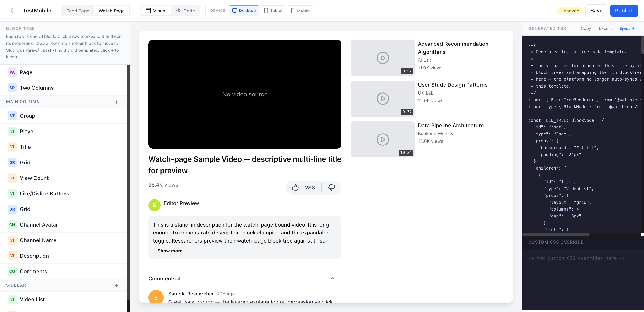644x312 pixels.
Task: Expand the description with Show more
Action: pyautogui.click(x=168, y=251)
